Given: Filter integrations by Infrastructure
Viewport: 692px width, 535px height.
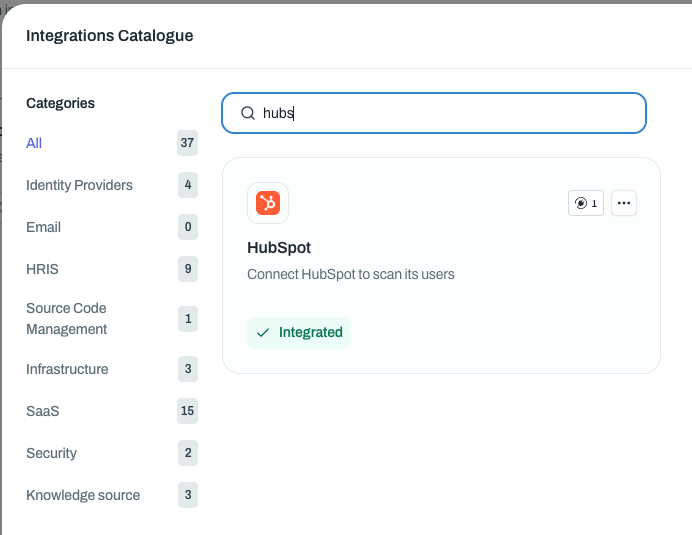Looking at the screenshot, I should pyautogui.click(x=67, y=369).
